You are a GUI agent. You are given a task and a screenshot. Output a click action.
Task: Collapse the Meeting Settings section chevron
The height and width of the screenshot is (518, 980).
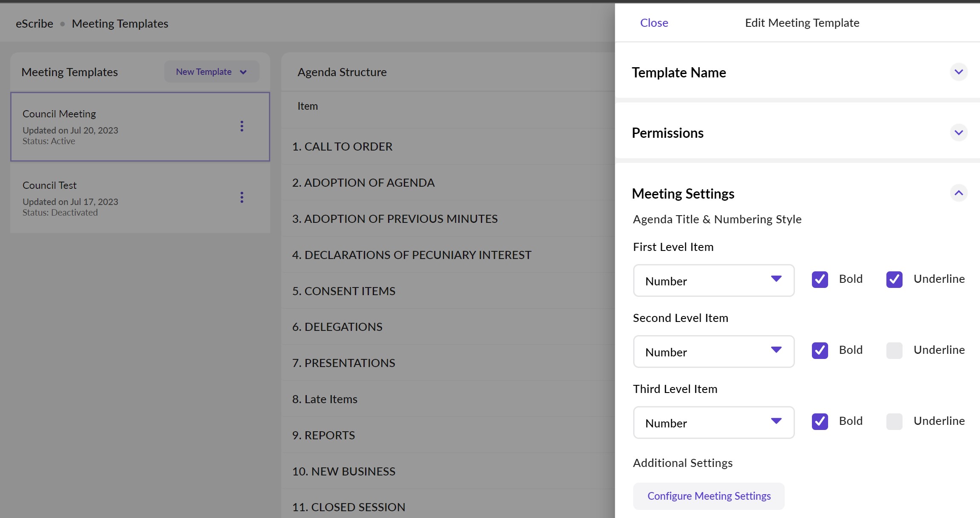click(958, 193)
